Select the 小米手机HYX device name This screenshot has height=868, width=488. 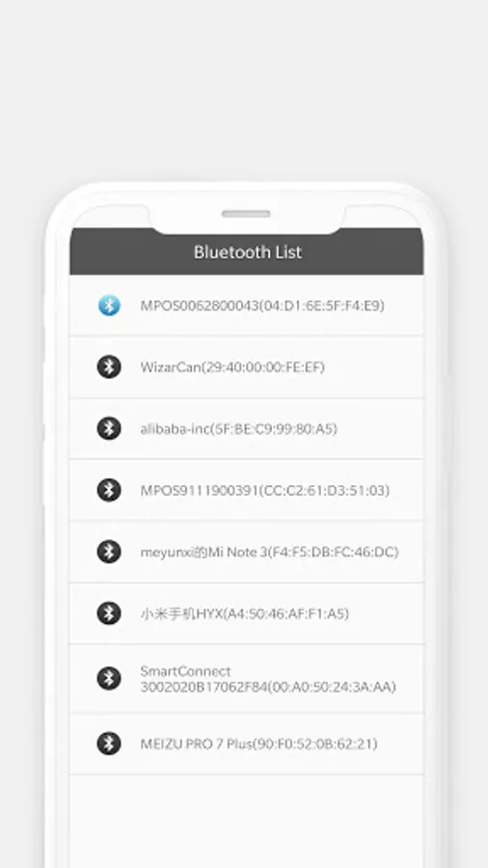click(245, 613)
